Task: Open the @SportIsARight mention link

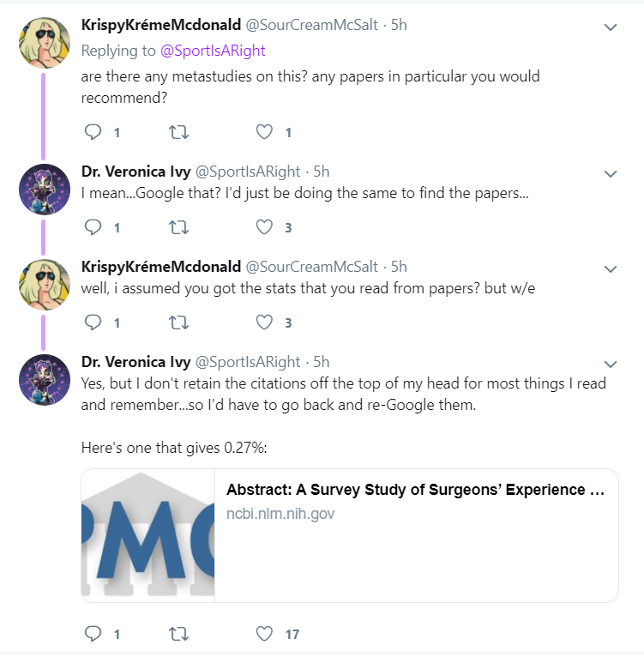Action: 213,51
